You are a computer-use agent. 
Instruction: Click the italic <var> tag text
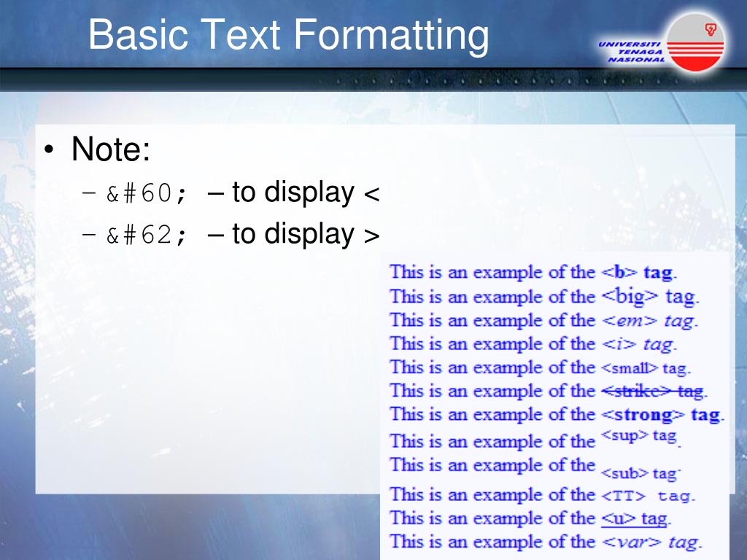(x=650, y=542)
